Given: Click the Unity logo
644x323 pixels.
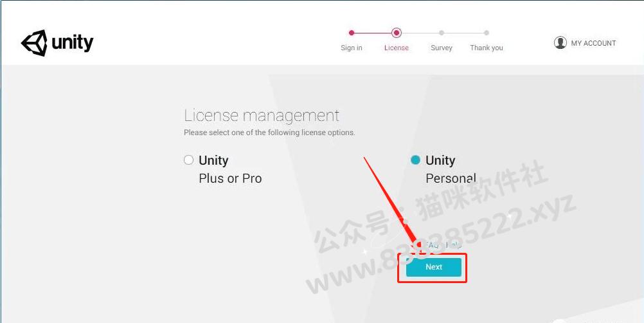Looking at the screenshot, I should 57,42.
